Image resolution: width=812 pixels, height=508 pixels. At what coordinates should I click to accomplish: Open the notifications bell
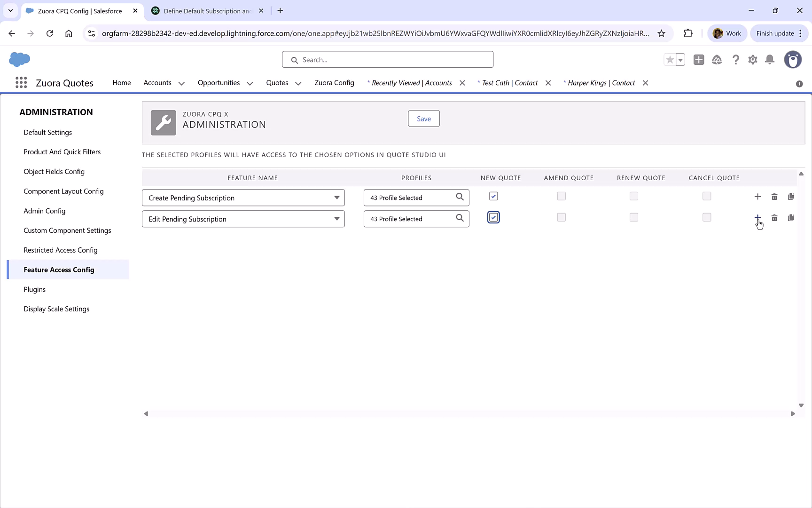[x=770, y=60]
